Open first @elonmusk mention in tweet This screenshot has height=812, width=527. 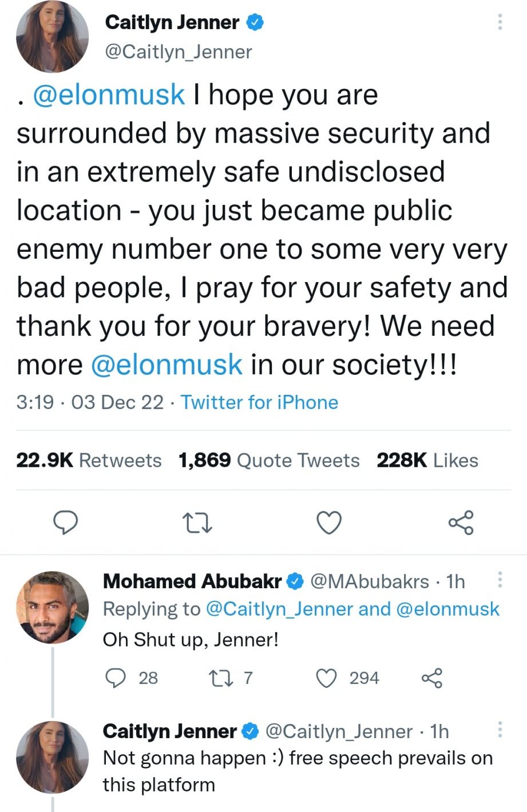(x=109, y=95)
